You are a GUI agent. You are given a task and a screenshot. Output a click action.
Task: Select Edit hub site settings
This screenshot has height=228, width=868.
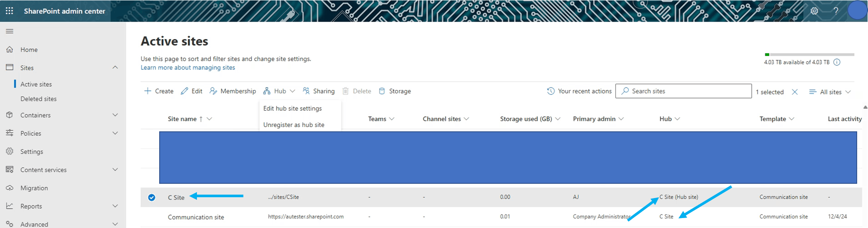[300, 108]
